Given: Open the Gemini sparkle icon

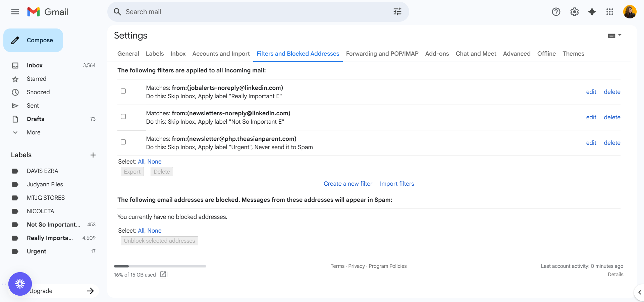Looking at the screenshot, I should click(x=592, y=12).
